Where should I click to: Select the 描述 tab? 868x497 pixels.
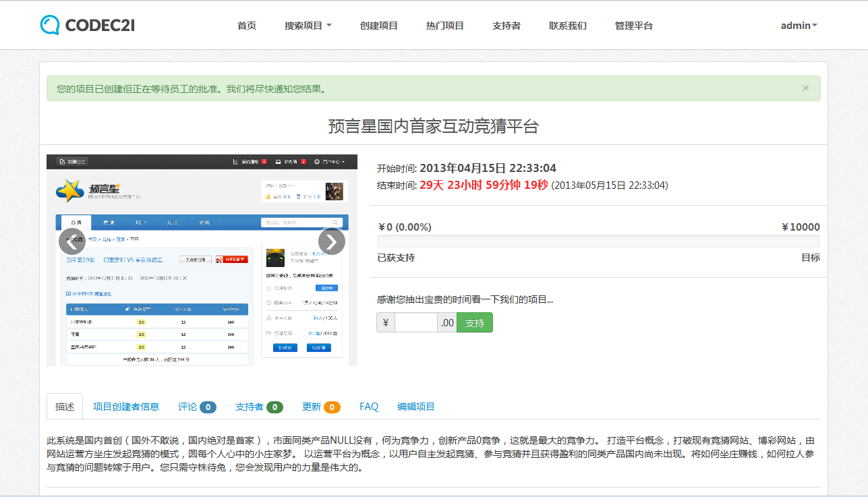point(65,407)
